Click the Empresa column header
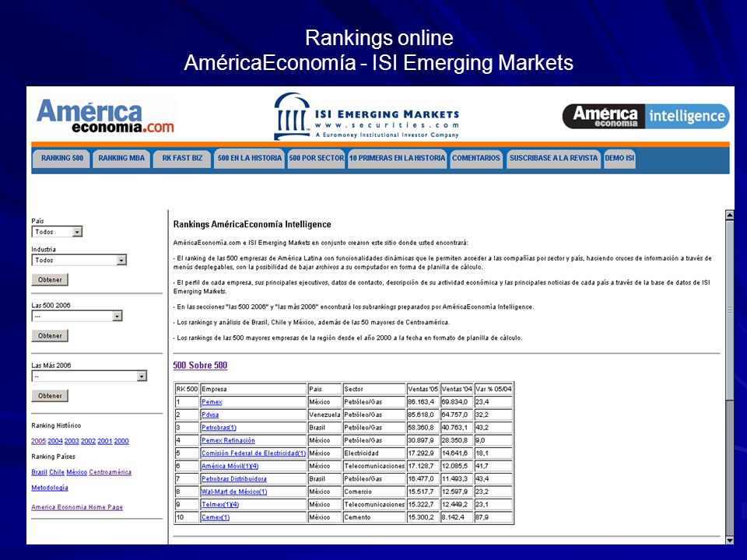The height and width of the screenshot is (560, 747). click(254, 389)
